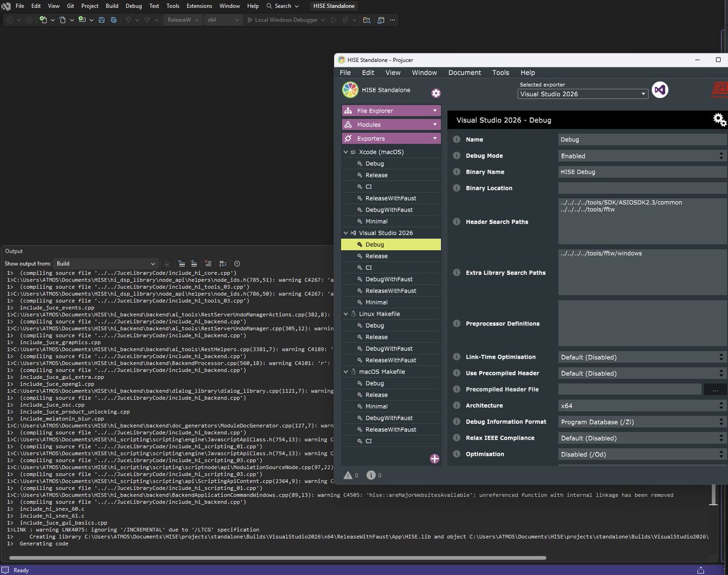Open the Use Precompiled Header dropdown

coord(642,373)
